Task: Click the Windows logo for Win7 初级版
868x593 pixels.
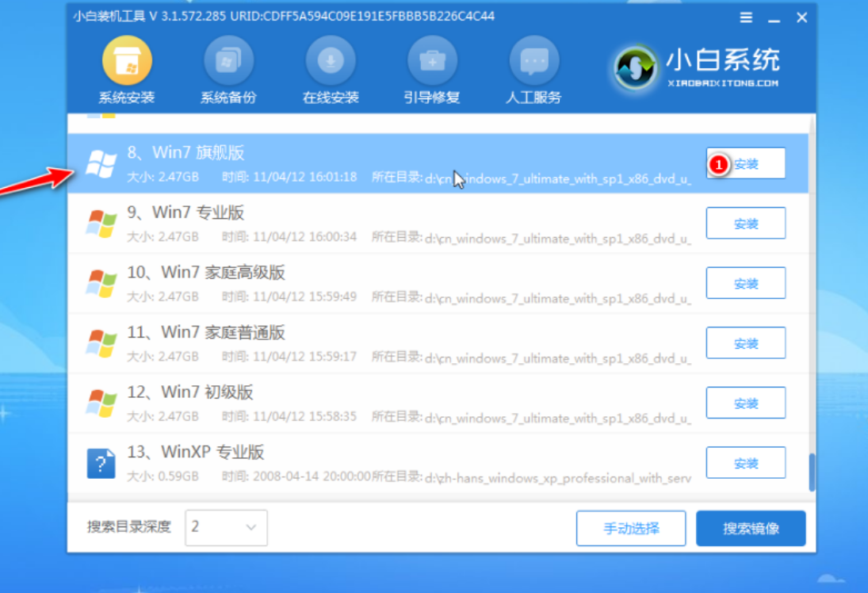Action: pos(101,404)
